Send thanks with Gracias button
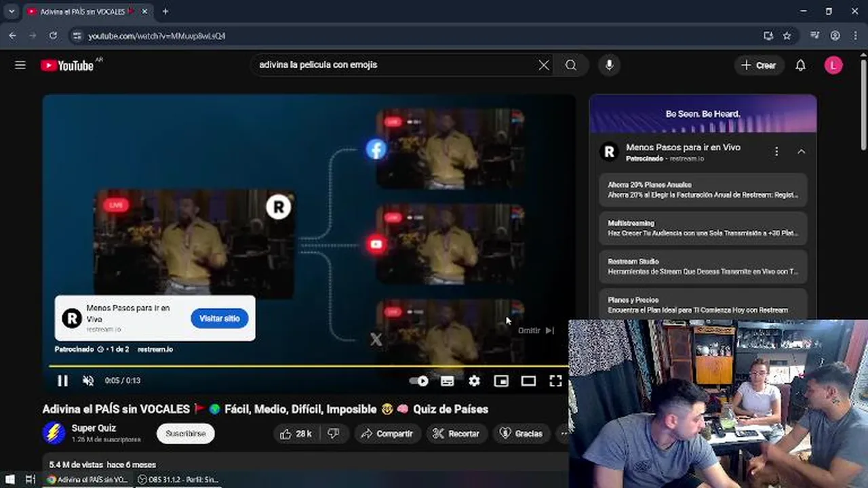The height and width of the screenshot is (488, 868). (x=521, y=434)
